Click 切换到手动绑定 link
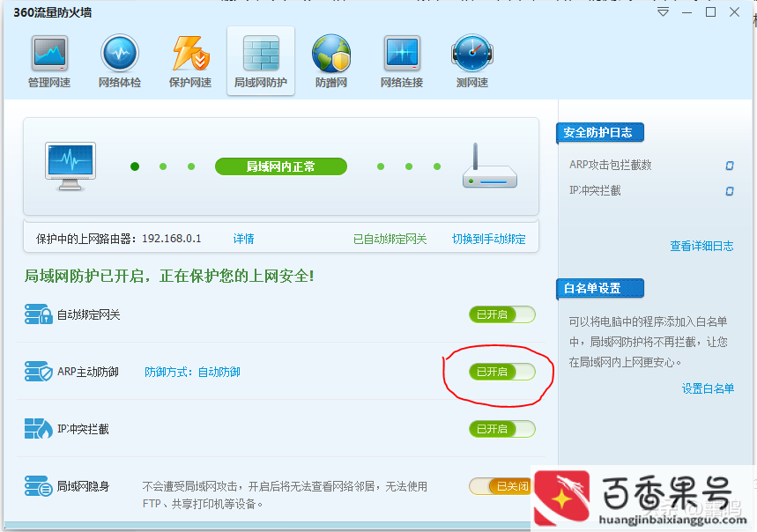Viewport: 757px width, 532px height. click(x=488, y=239)
